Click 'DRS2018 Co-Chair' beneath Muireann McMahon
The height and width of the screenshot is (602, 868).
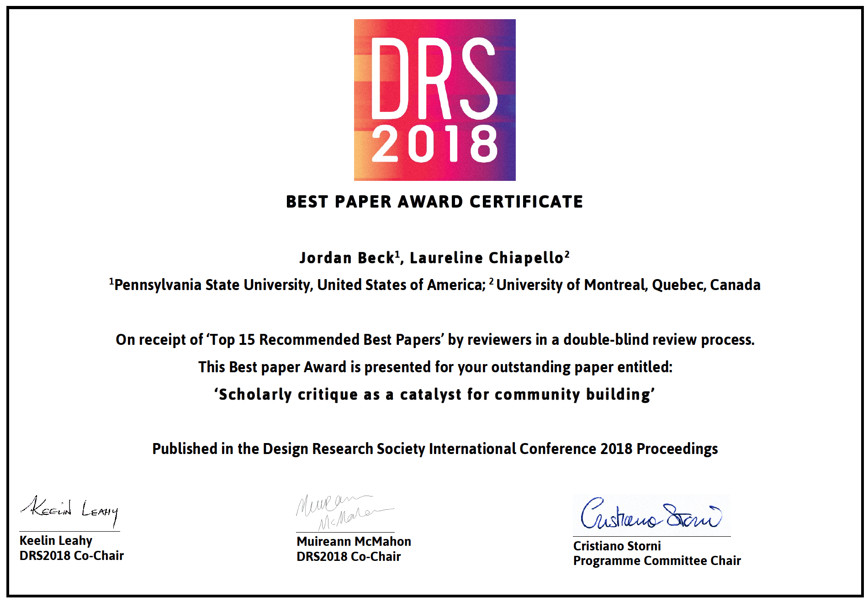point(349,557)
